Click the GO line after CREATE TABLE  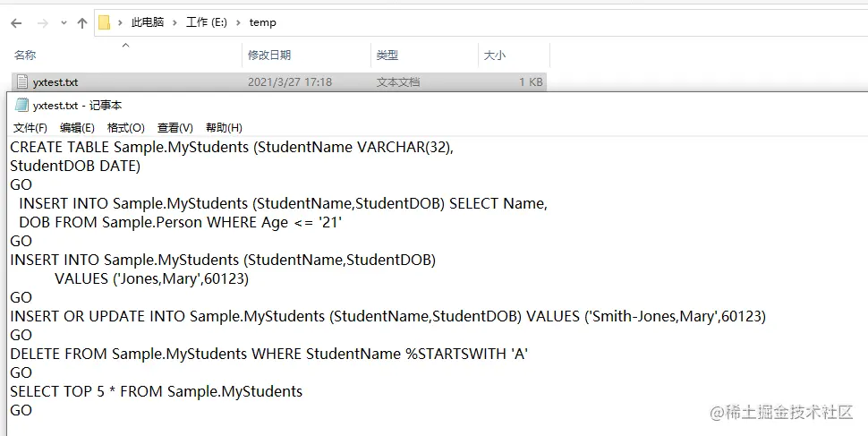click(21, 184)
